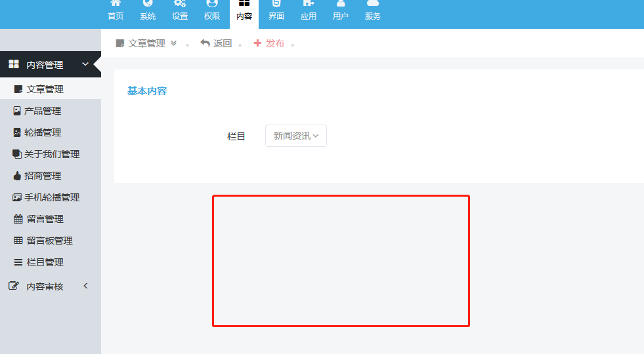Image resolution: width=644 pixels, height=354 pixels.
Task: Click the 手机轮播管理 photo icon
Action: [17, 197]
